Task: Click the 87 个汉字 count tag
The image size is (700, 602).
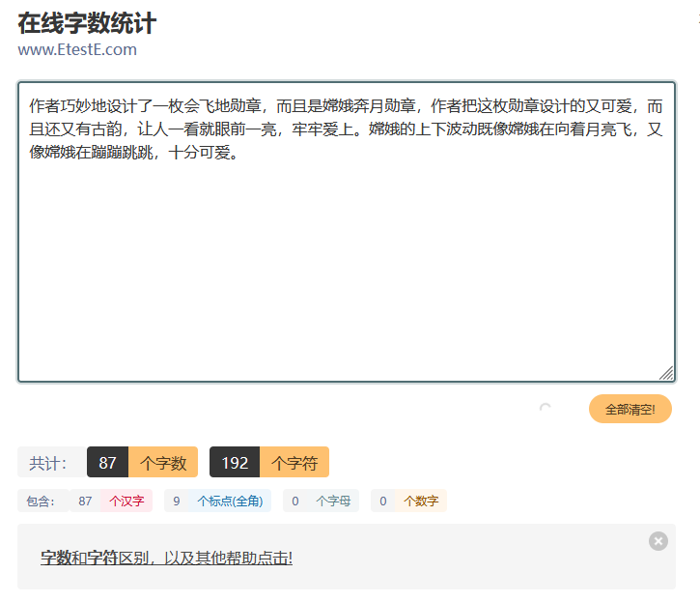Action: click(x=111, y=501)
